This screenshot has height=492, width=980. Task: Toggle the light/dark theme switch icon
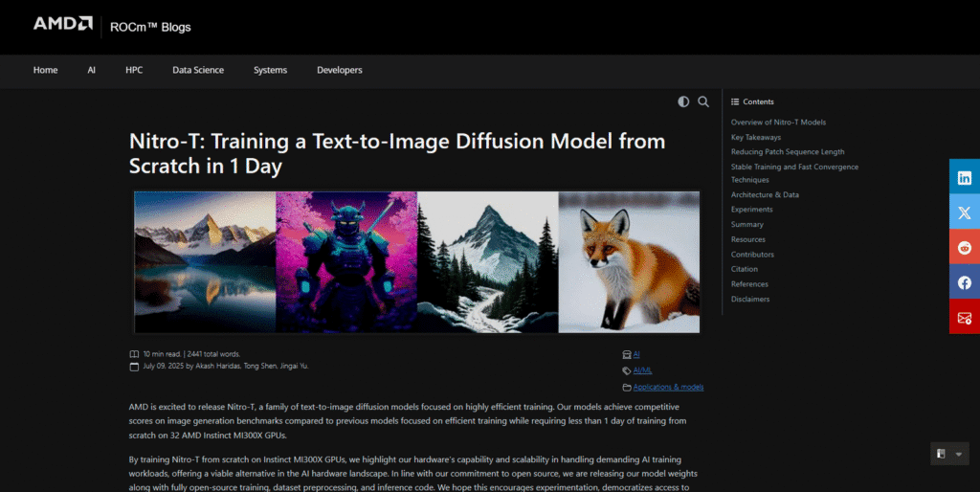(x=683, y=101)
